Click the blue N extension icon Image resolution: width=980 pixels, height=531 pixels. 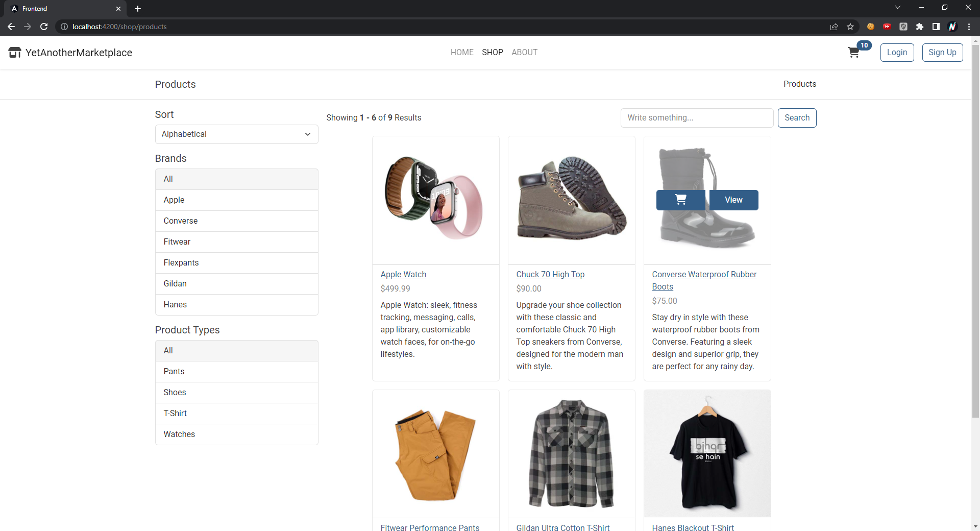coord(952,27)
